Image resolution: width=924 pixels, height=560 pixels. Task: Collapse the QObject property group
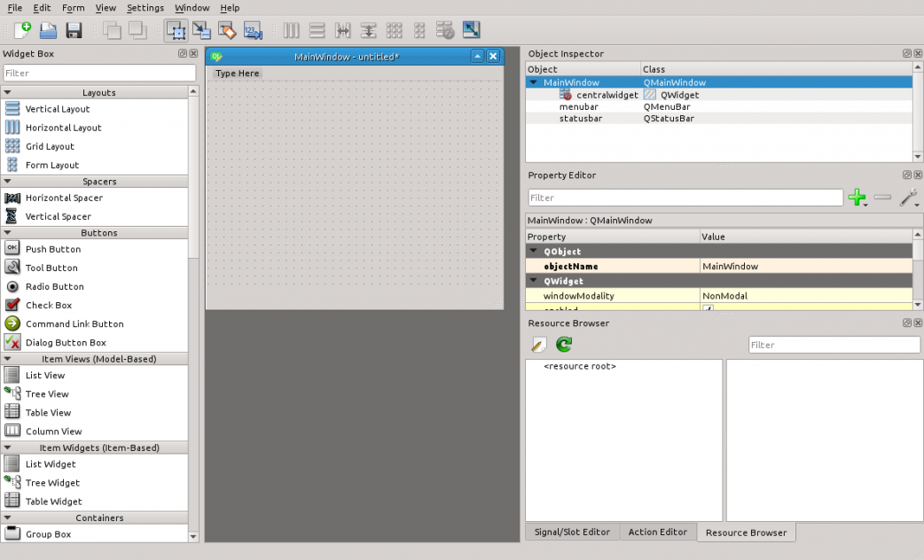tap(534, 252)
